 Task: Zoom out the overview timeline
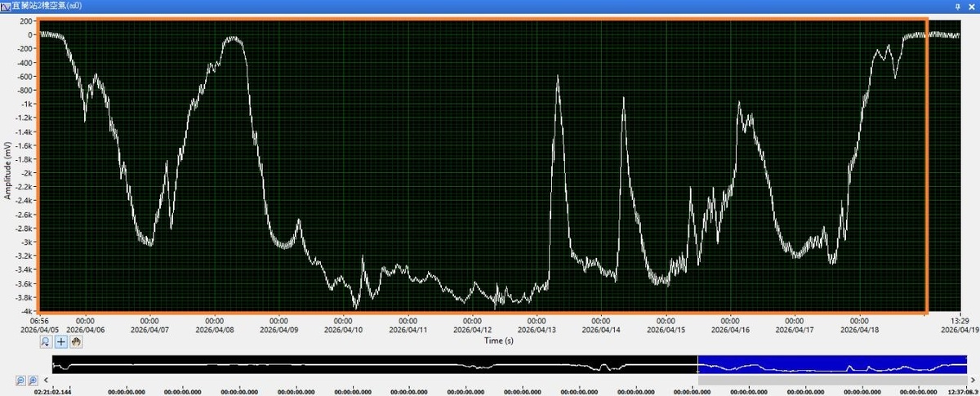[21, 380]
